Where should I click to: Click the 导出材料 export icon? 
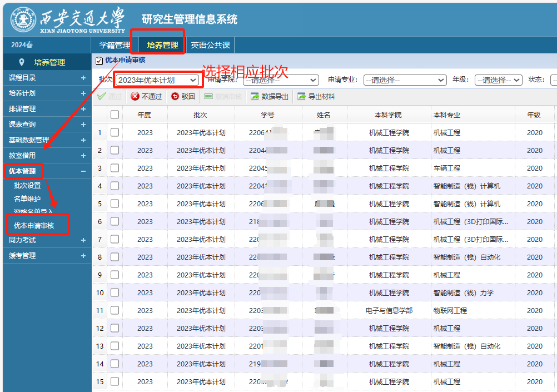[x=302, y=96]
